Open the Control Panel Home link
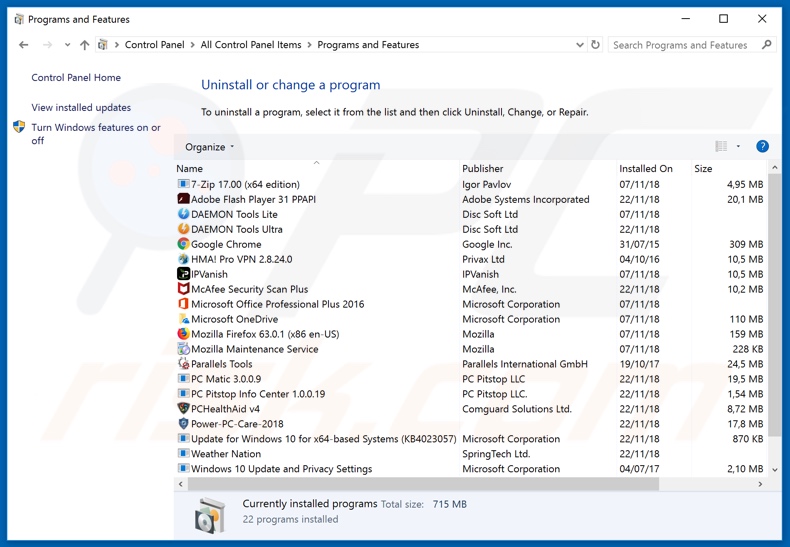Image resolution: width=790 pixels, height=547 pixels. (x=76, y=78)
